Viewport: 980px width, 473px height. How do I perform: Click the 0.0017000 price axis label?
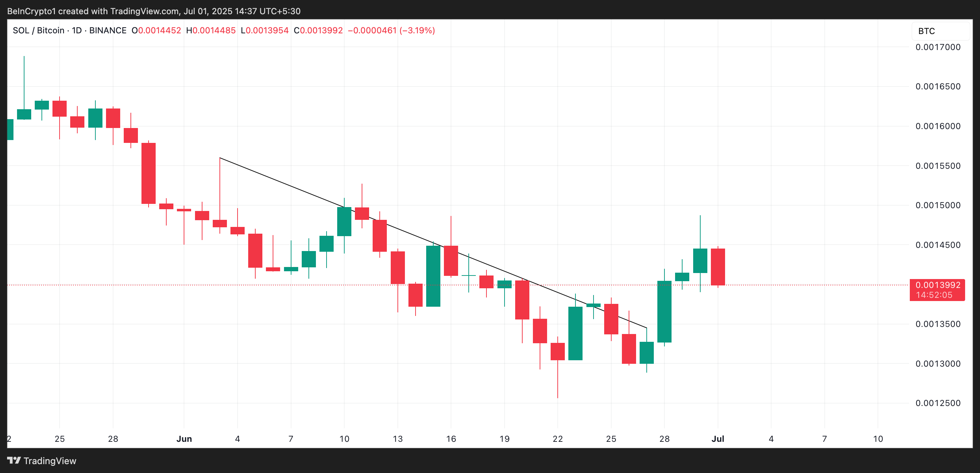(x=938, y=47)
